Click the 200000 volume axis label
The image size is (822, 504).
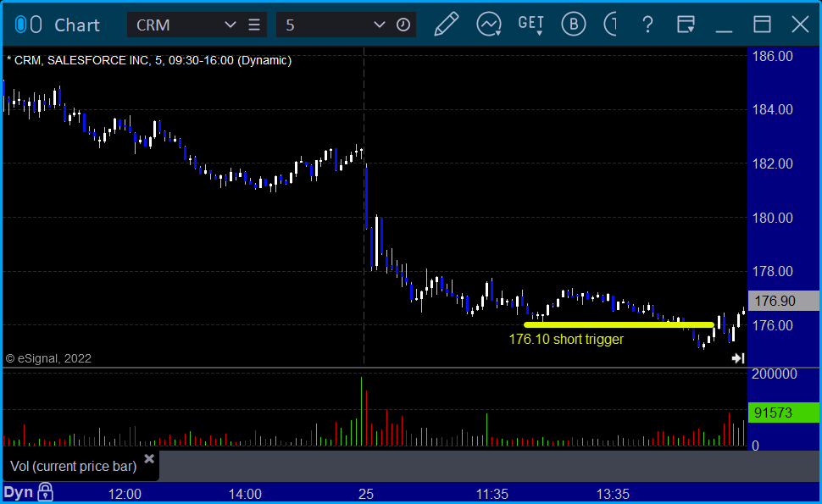[775, 374]
